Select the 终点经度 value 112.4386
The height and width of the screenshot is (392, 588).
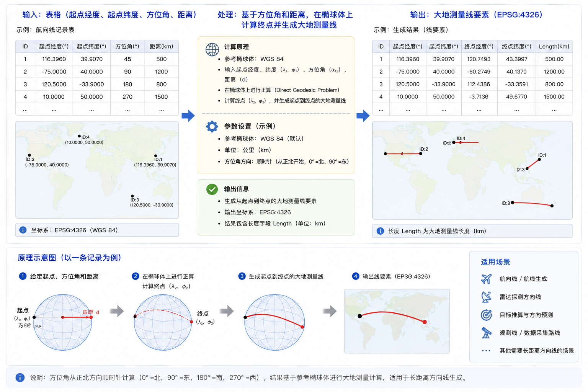coord(479,84)
